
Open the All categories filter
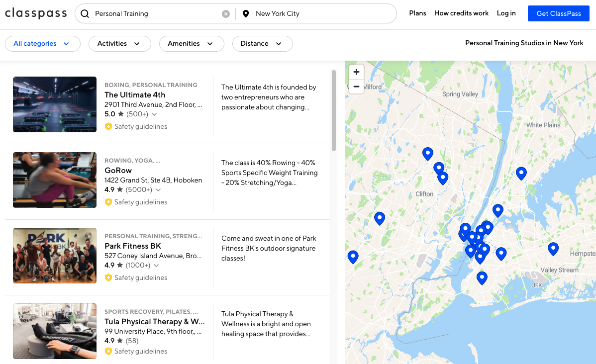click(42, 44)
